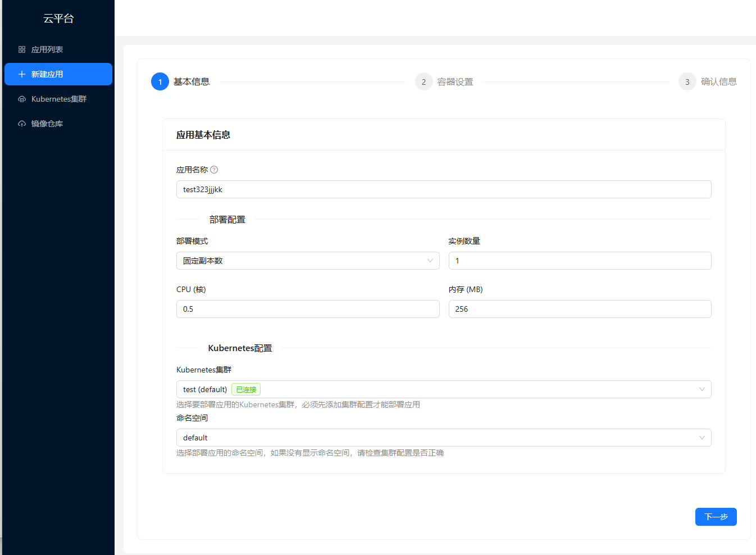
Task: Click the 应用基本信息 card heading
Action: coord(203,135)
